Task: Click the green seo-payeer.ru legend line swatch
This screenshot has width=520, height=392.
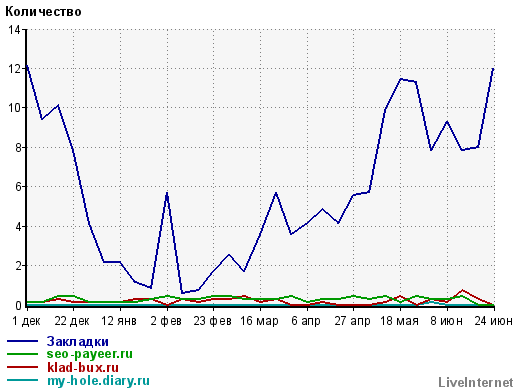Action: click(x=22, y=354)
